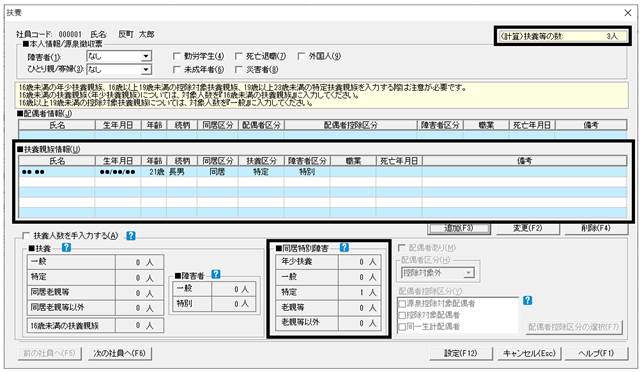Select the 長男 dependent row
Image resolution: width=642 pixels, height=372 pixels.
tap(323, 172)
